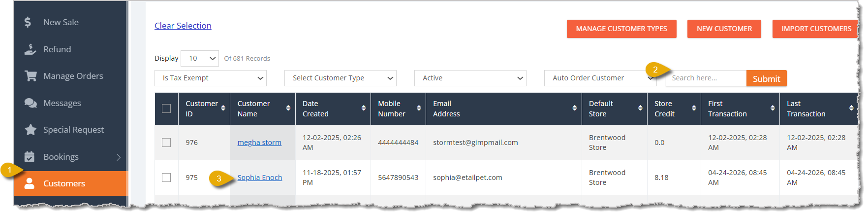Click the Manage Orders cart icon

point(31,76)
